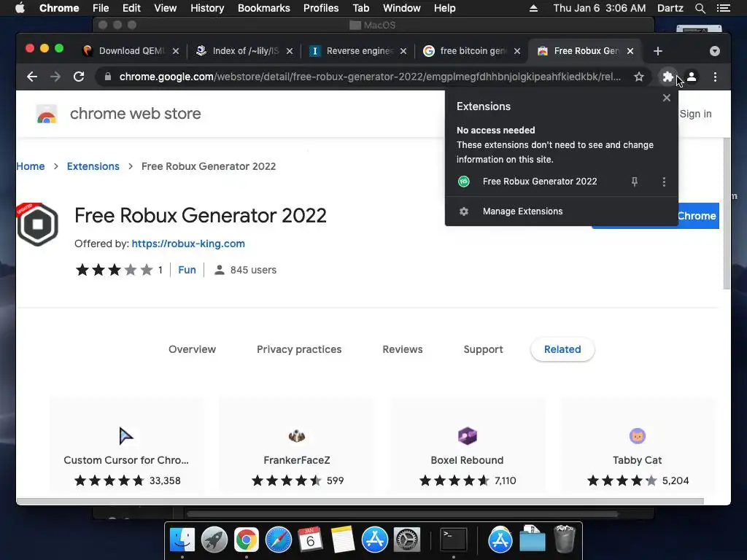Click the Free Robux Generator 2022 extension entry

coord(539,182)
